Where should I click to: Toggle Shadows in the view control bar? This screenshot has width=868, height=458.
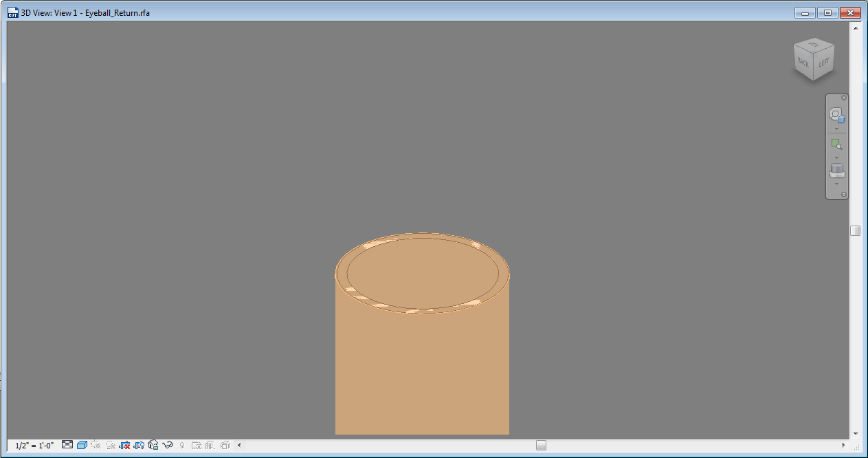111,446
